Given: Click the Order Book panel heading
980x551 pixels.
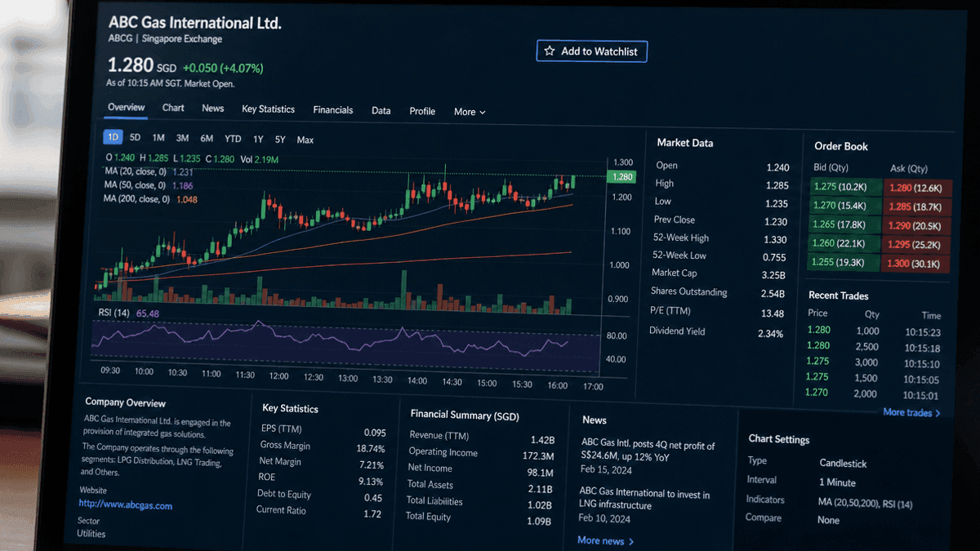Looking at the screenshot, I should [x=840, y=147].
